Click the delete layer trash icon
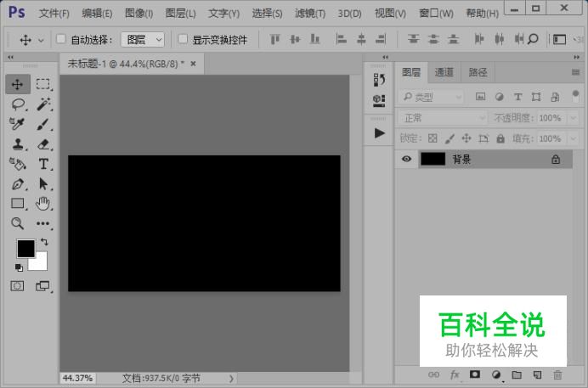This screenshot has width=588, height=388. (x=557, y=374)
